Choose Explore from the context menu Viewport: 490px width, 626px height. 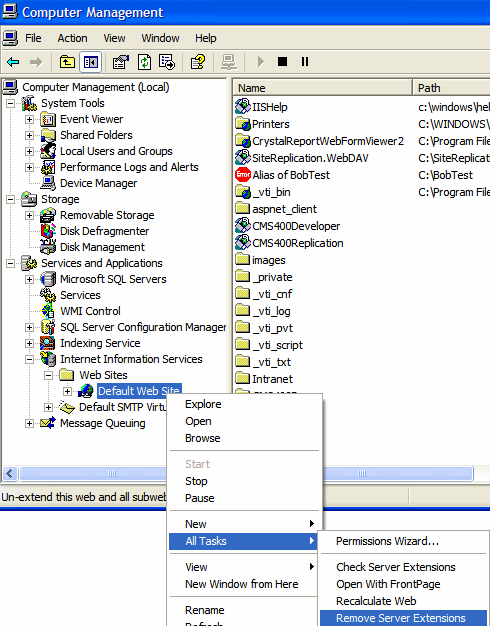(244, 404)
